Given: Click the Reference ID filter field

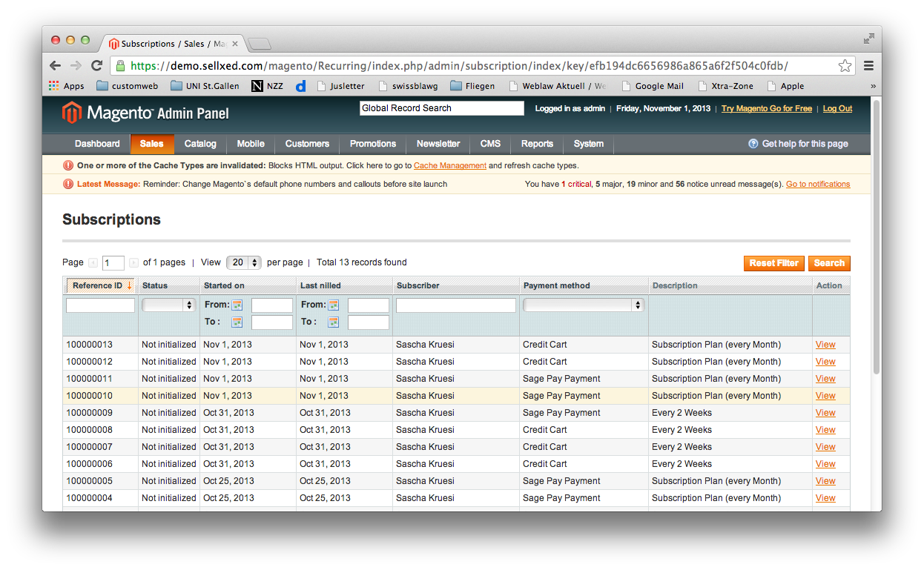Looking at the screenshot, I should point(101,305).
